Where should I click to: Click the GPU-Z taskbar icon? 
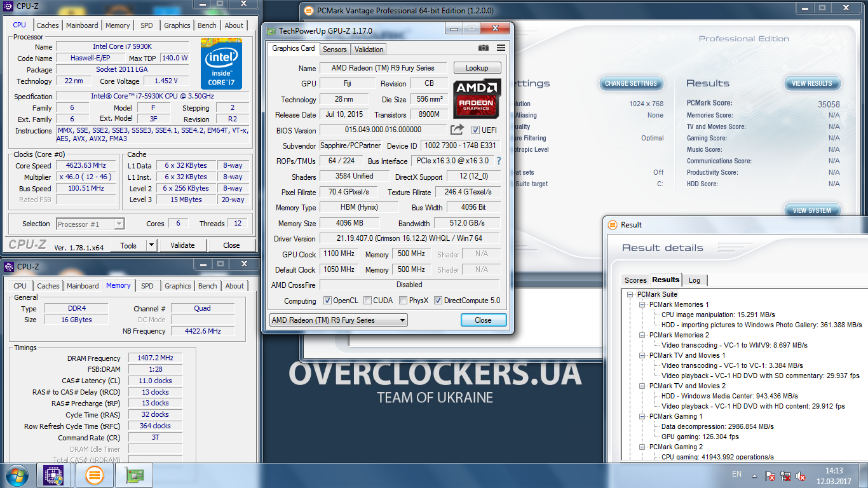(x=134, y=475)
